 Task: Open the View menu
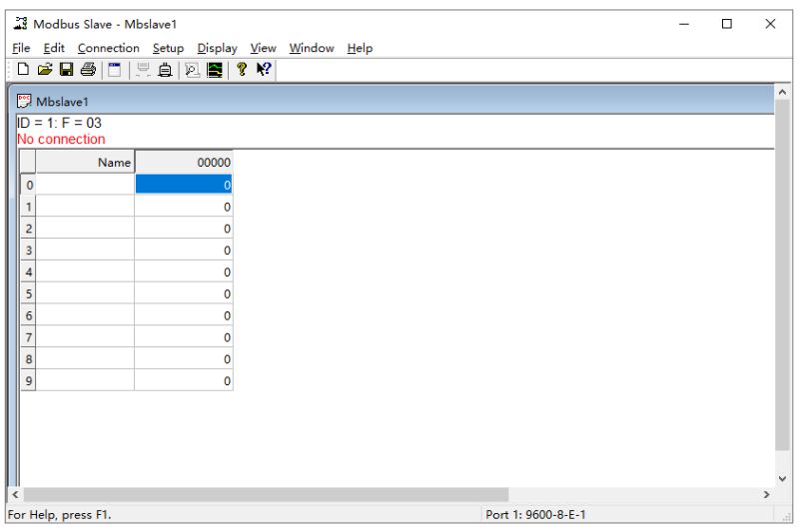pyautogui.click(x=263, y=48)
